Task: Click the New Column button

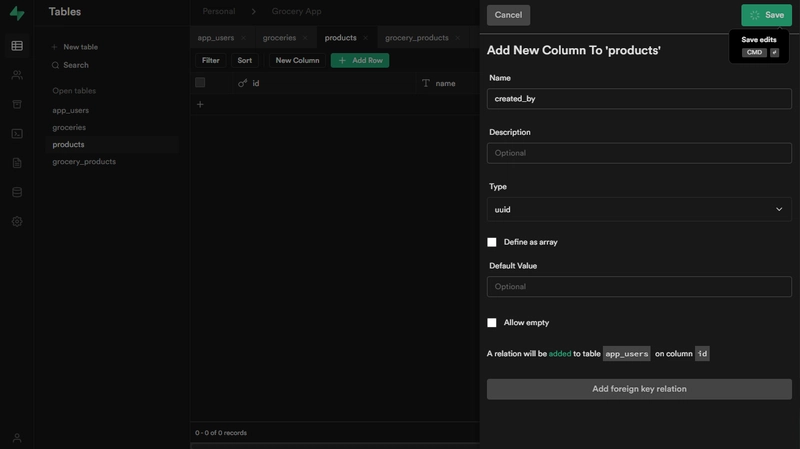Action: pos(297,60)
